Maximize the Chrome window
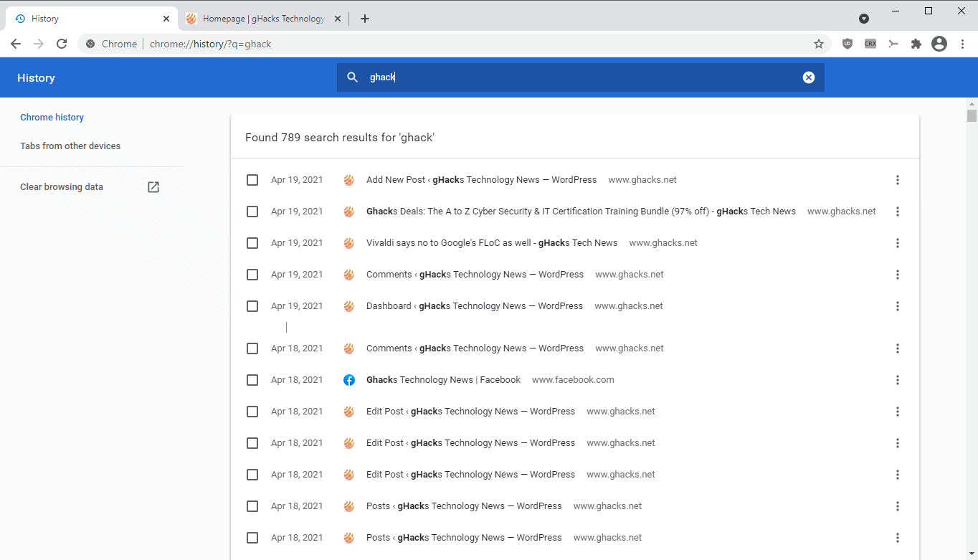The height and width of the screenshot is (560, 978). [x=929, y=11]
